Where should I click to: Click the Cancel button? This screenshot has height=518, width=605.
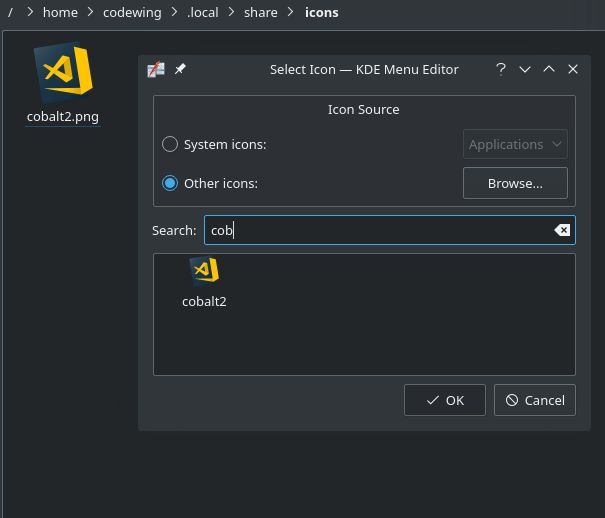535,400
